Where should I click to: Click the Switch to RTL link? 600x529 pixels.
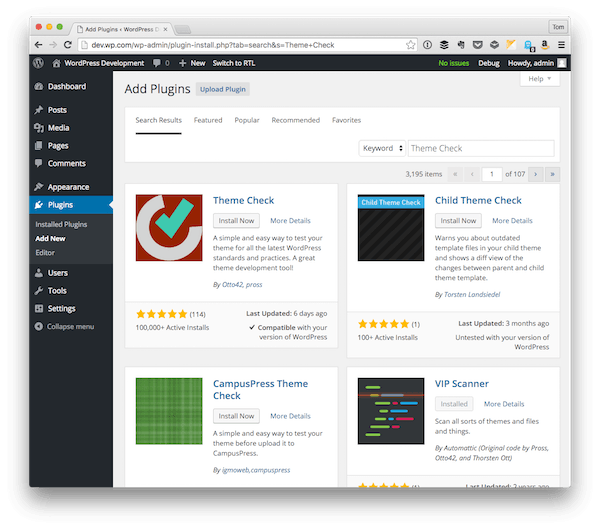tap(233, 63)
